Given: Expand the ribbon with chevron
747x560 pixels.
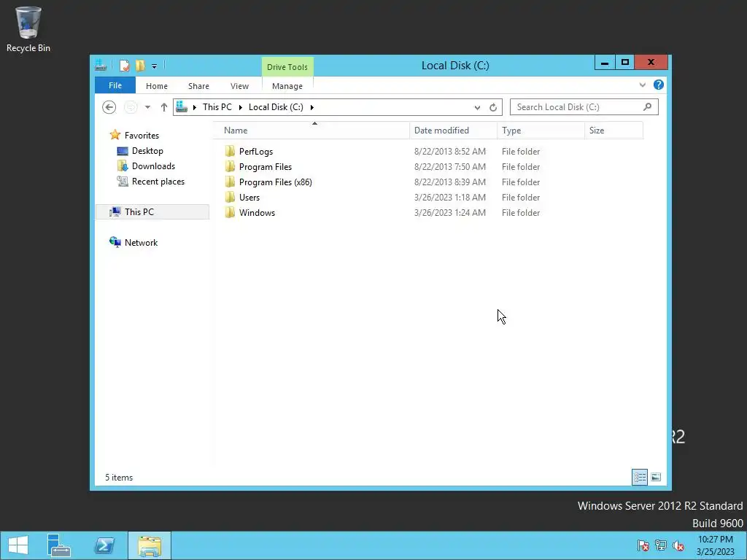Looking at the screenshot, I should 643,85.
